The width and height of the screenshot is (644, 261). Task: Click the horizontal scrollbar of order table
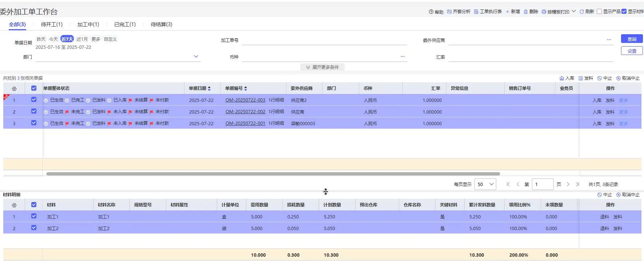(x=273, y=174)
